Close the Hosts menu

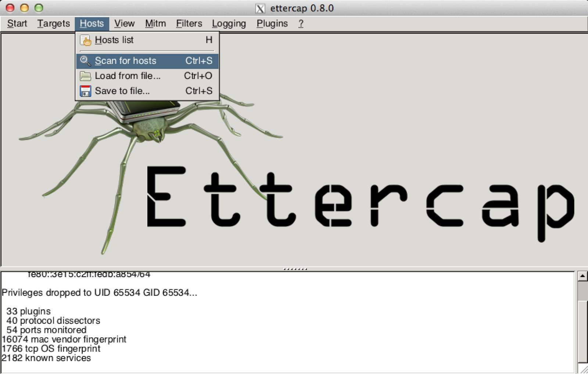point(92,23)
